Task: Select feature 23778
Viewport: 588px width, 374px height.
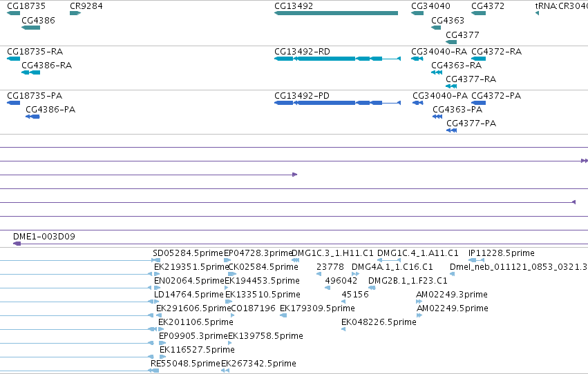Action: [319, 274]
